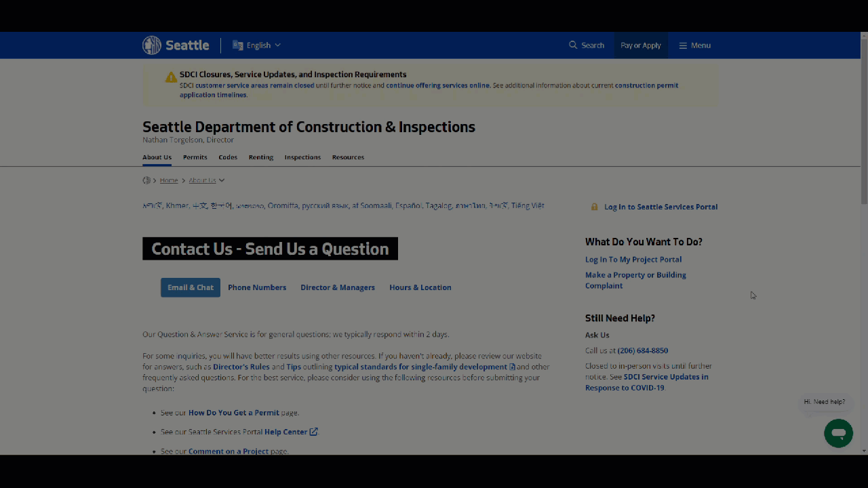The image size is (868, 488).
Task: Open the green chat widget button
Action: point(838,433)
